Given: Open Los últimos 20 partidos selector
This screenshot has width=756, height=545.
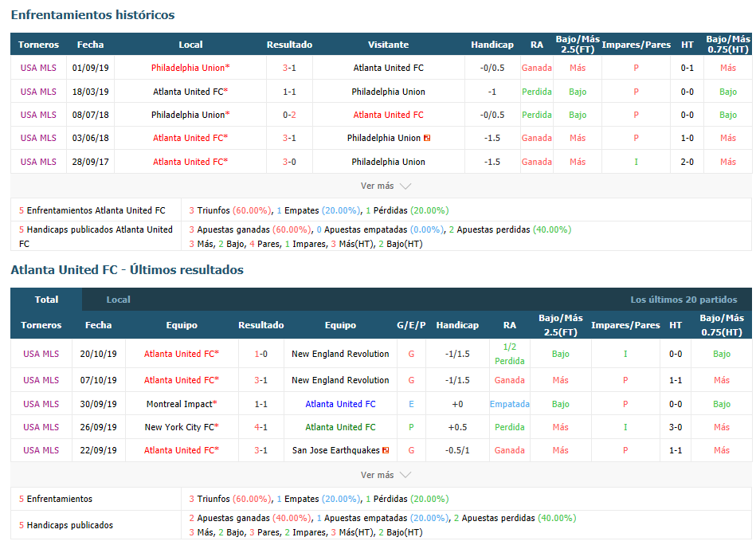Looking at the screenshot, I should [x=684, y=300].
